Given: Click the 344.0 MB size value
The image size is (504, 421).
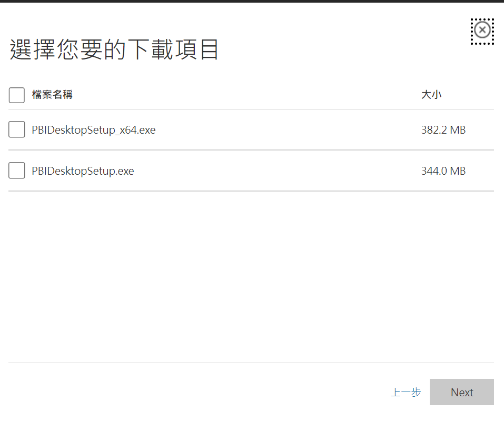Looking at the screenshot, I should coord(443,171).
